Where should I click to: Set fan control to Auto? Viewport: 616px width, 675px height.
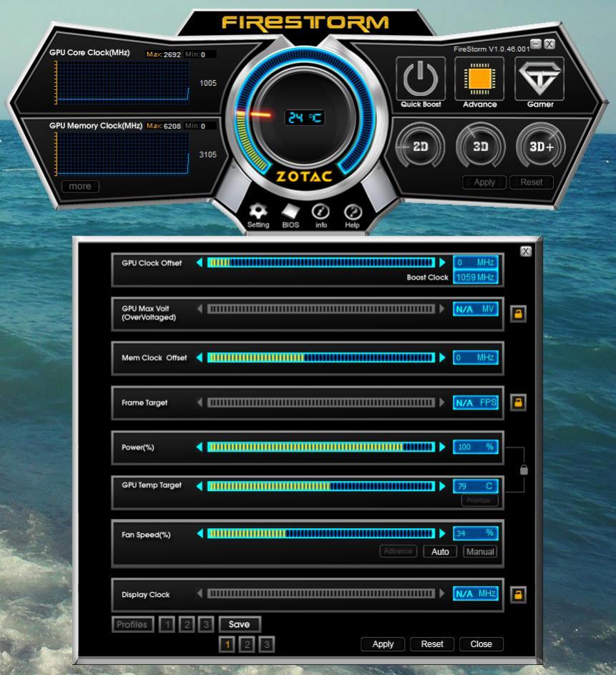coord(439,551)
